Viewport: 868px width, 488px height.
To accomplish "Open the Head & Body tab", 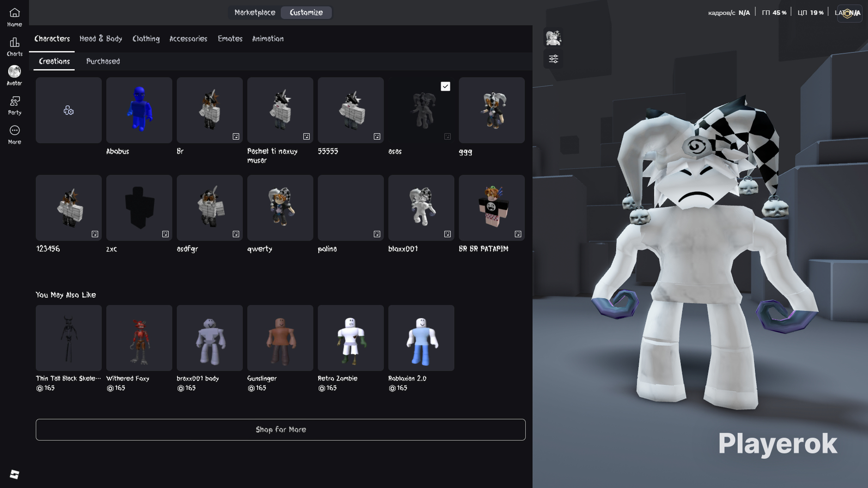I will pyautogui.click(x=101, y=39).
